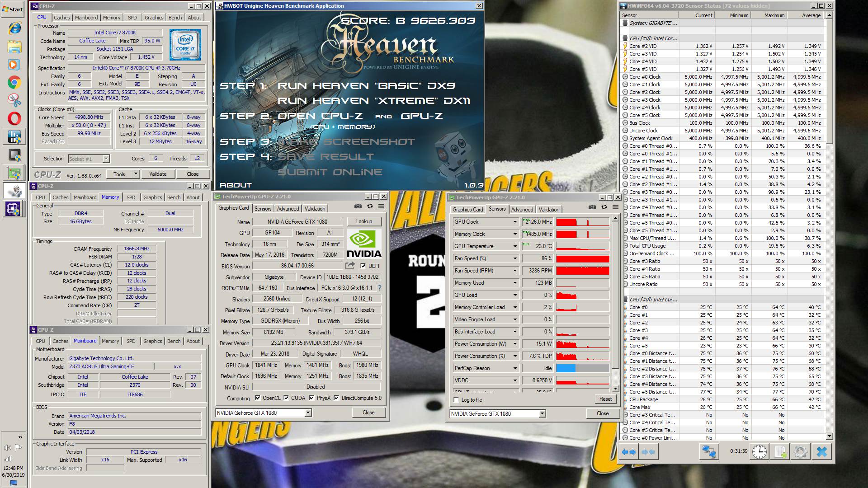Expand PerfCap Reason sensor dropdown
868x488 pixels.
514,368
